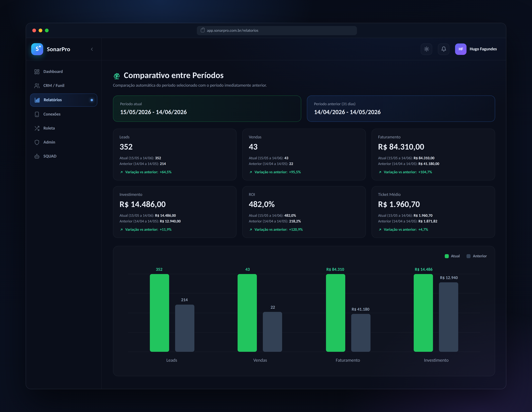Click the CRM / Funil users icon

pos(37,86)
